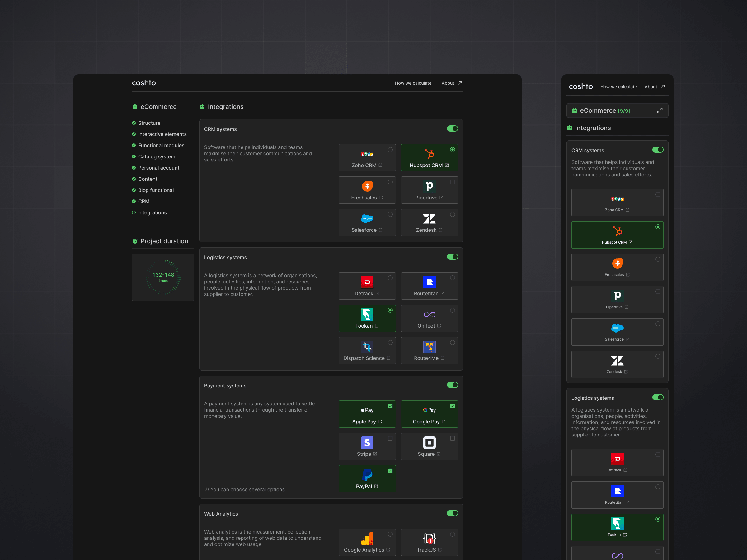This screenshot has width=747, height=560.
Task: Select Onfleet radio button in desktop panel
Action: tap(453, 310)
